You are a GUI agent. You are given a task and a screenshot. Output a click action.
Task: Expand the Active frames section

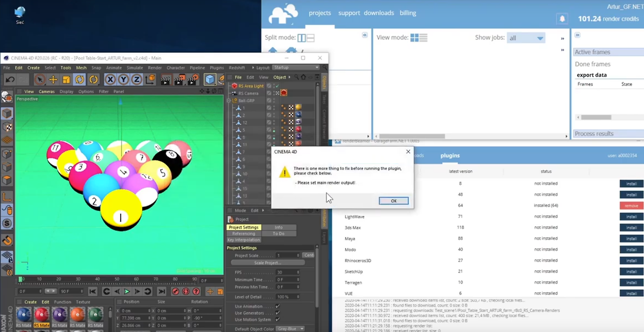(x=609, y=52)
